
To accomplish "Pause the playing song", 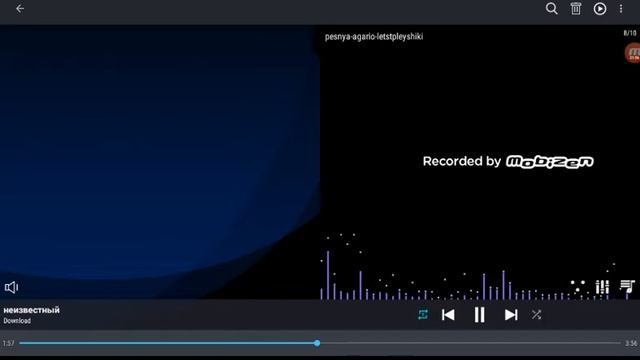I will pos(479,315).
